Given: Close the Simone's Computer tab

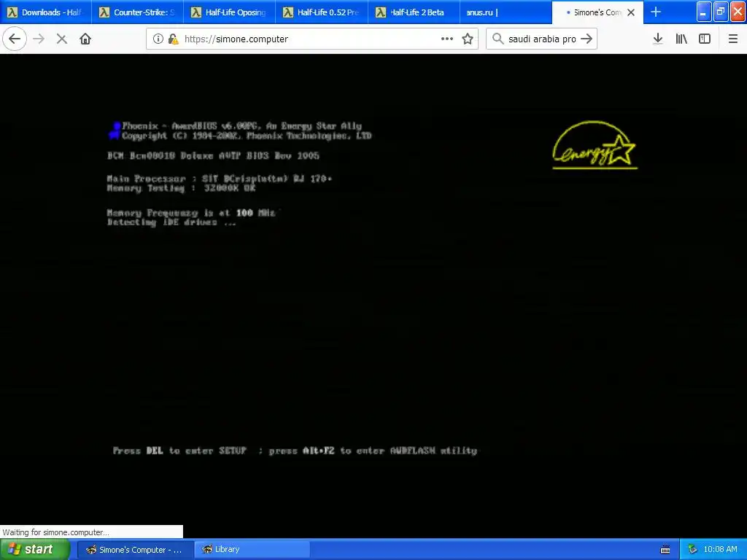Looking at the screenshot, I should coord(631,12).
